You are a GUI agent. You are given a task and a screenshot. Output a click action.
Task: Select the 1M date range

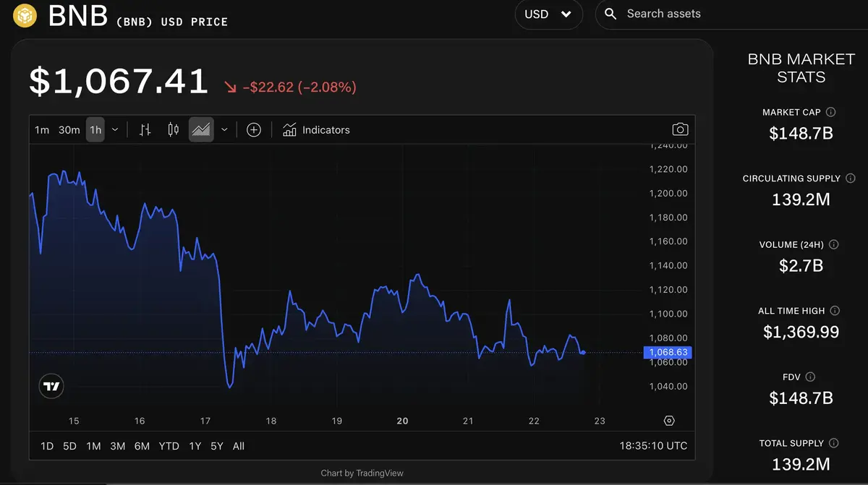pos(93,446)
